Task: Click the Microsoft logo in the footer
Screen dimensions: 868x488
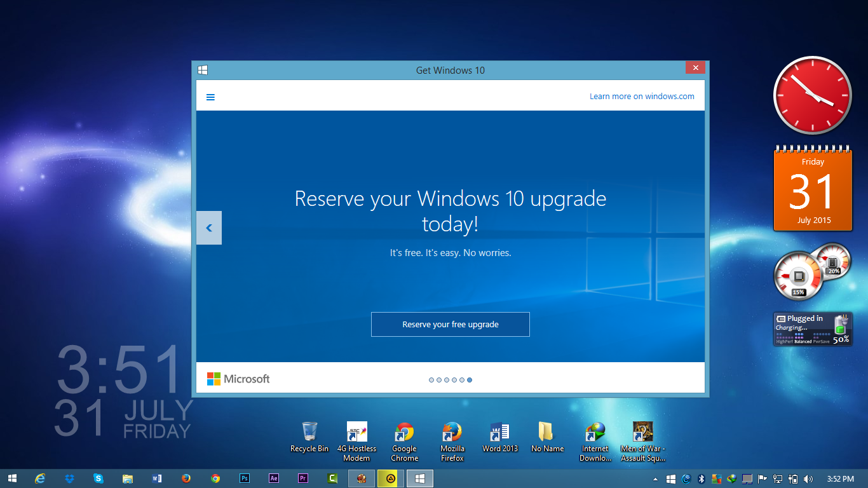Action: tap(238, 379)
